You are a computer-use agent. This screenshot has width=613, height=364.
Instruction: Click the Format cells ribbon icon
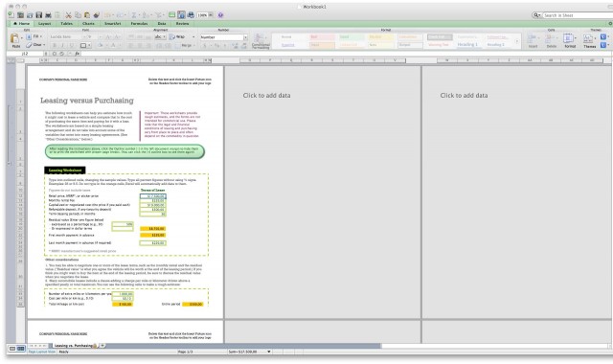[570, 40]
